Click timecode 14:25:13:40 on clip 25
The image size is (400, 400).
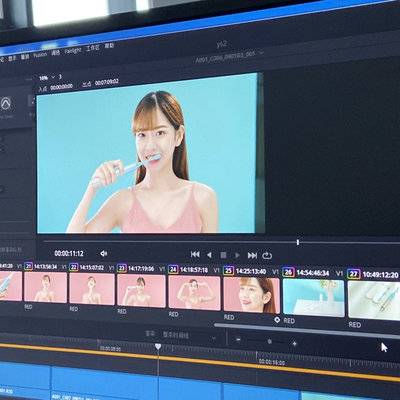tap(251, 271)
